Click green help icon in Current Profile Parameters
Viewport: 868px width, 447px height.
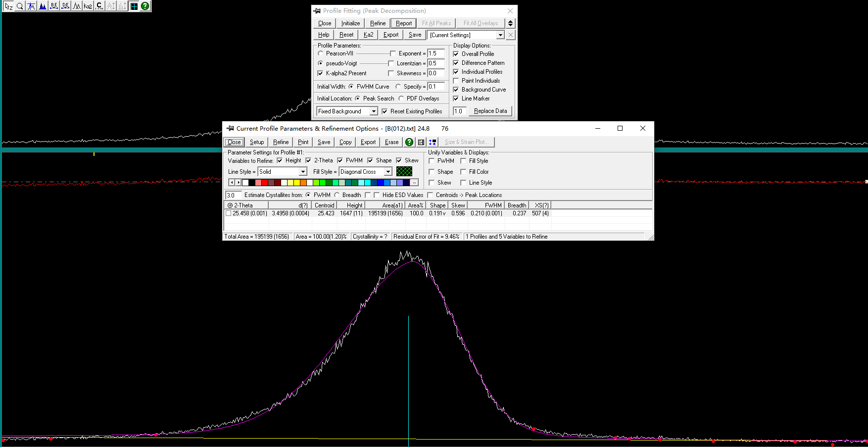tap(409, 142)
